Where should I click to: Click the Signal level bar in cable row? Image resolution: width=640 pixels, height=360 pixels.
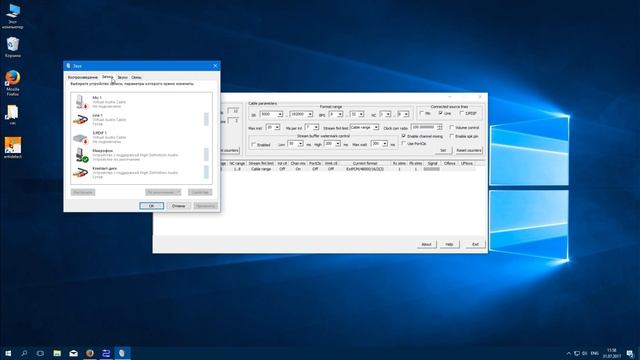tap(432, 169)
